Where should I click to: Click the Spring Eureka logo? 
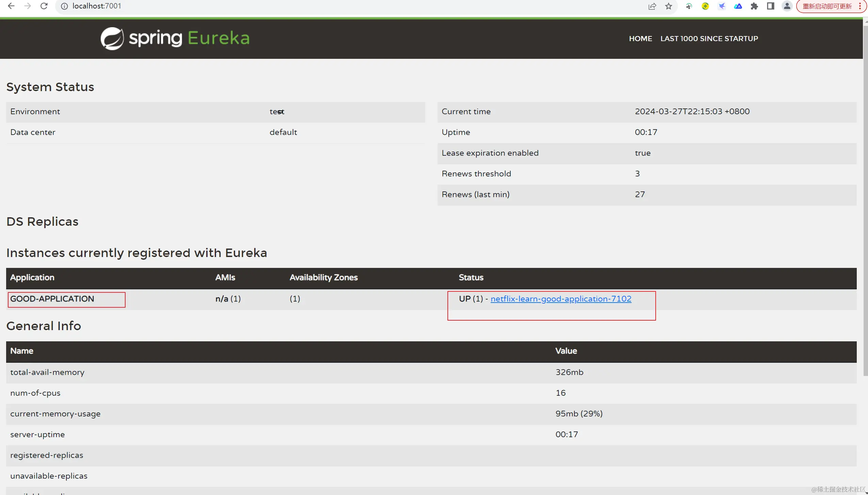point(175,38)
